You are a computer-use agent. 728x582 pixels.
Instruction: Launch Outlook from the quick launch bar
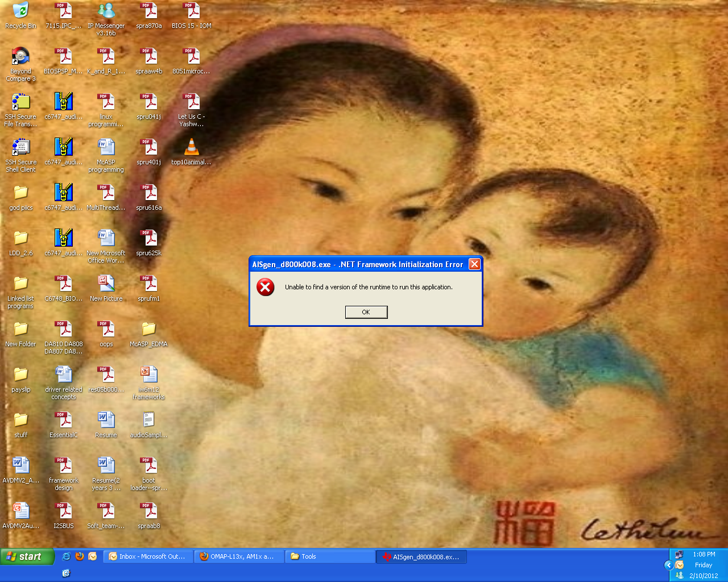click(93, 556)
